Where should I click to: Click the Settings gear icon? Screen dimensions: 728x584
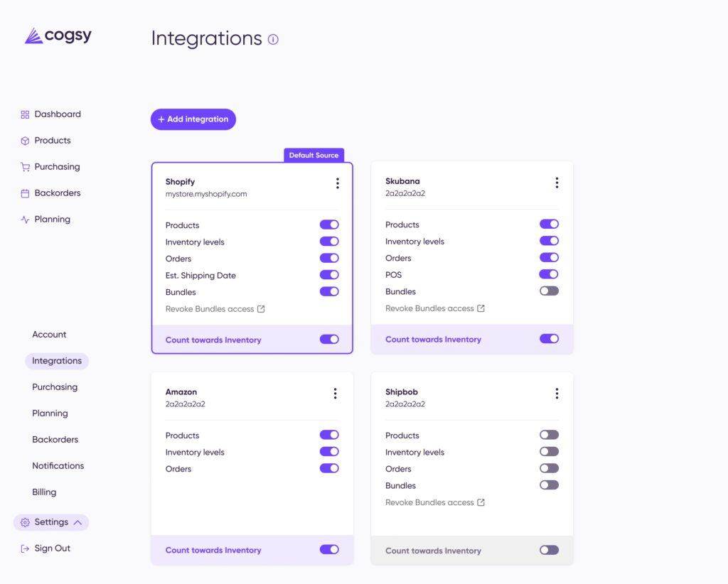click(x=25, y=522)
